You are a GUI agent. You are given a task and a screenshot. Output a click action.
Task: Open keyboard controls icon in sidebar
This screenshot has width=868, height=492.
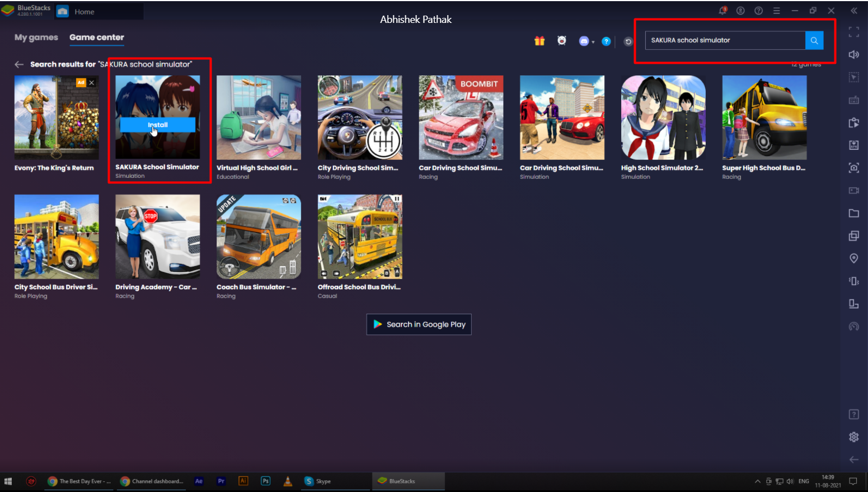[853, 100]
